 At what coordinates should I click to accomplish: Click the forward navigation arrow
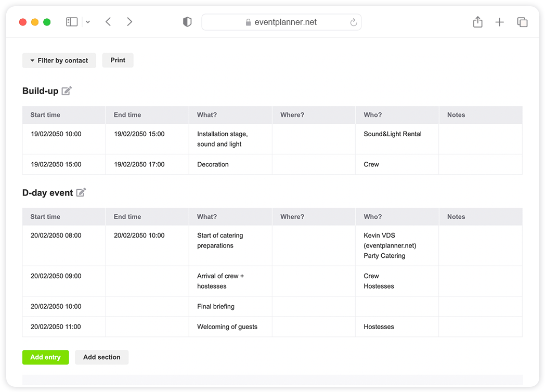(129, 22)
